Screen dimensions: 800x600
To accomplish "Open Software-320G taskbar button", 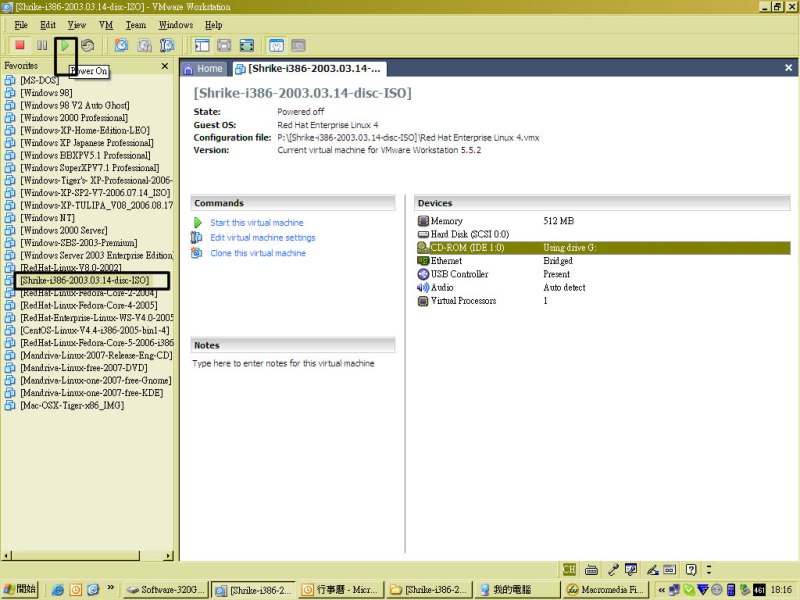I will tap(165, 590).
